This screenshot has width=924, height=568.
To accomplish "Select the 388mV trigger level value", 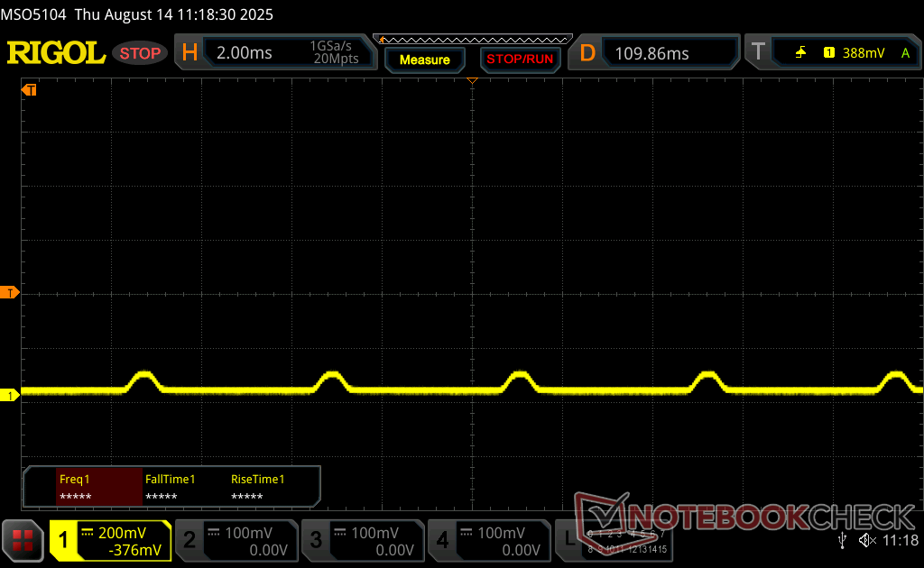I will (864, 53).
